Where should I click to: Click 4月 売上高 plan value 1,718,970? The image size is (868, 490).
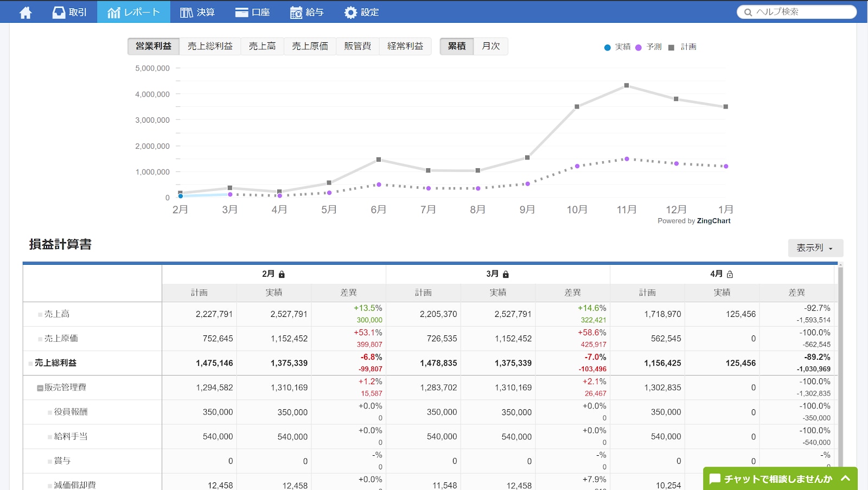tap(662, 314)
